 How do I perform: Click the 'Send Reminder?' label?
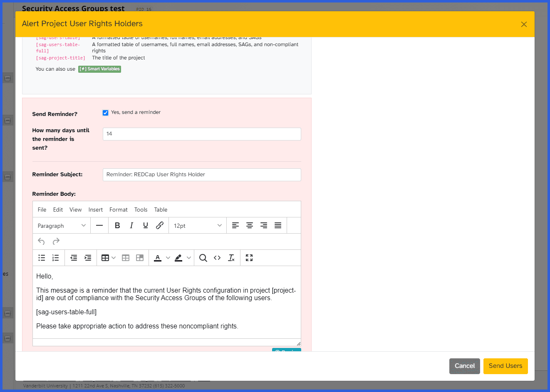click(55, 114)
